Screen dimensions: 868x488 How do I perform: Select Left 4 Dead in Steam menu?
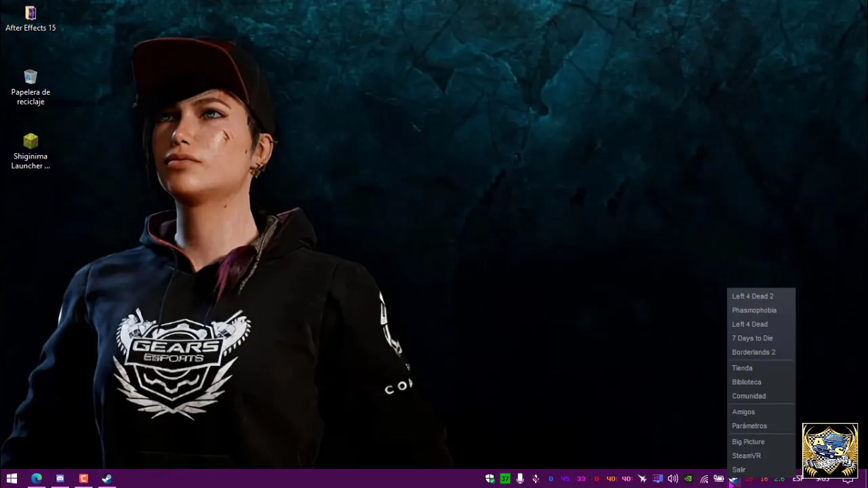tap(760, 324)
